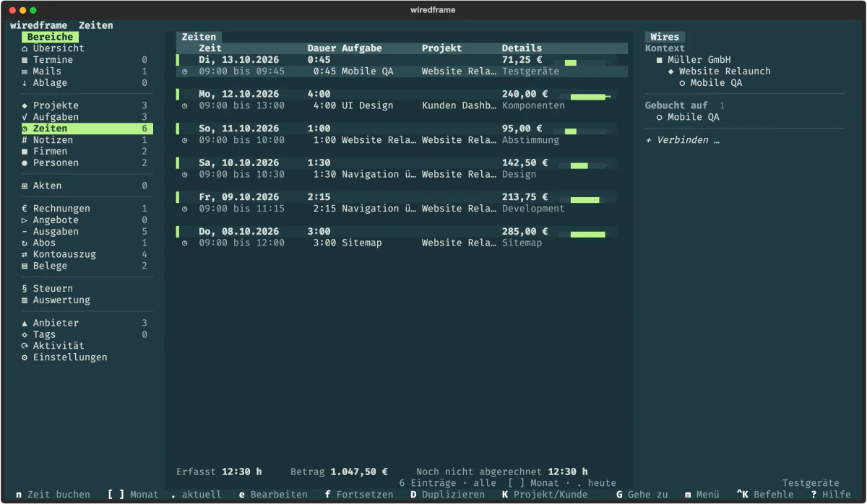Click the 'Kunden Dashb…' project cell
867x504 pixels.
point(460,105)
